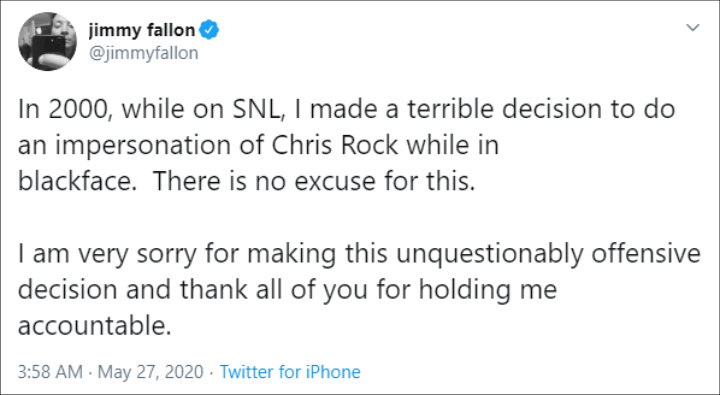Click the word offensive in the tweet
Screen dimensions: 720x395
coord(646,254)
